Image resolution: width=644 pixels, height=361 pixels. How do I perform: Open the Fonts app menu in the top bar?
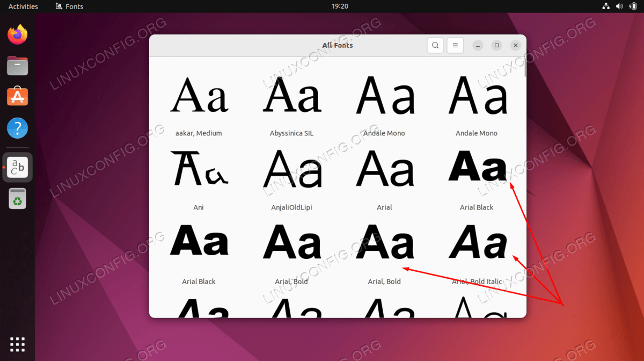point(69,6)
